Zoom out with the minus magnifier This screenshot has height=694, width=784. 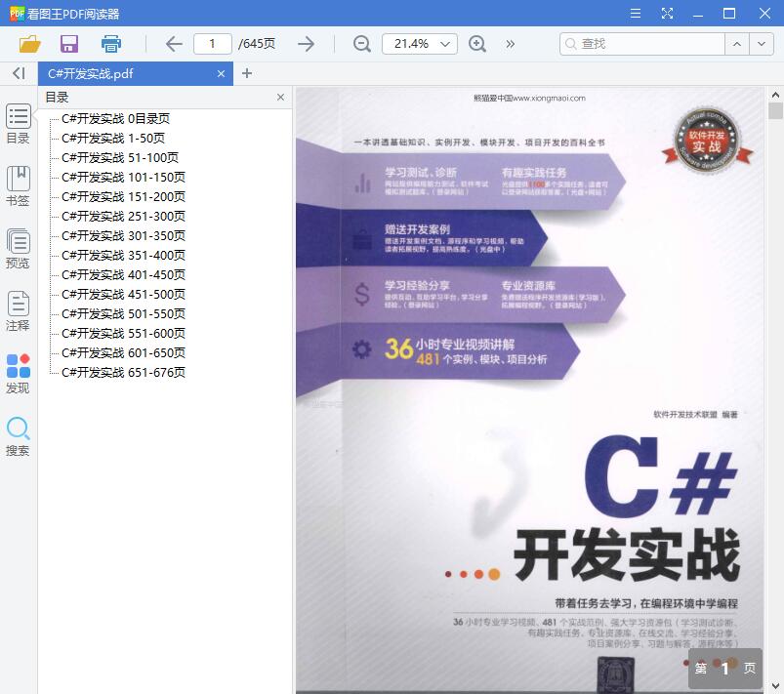pyautogui.click(x=361, y=44)
